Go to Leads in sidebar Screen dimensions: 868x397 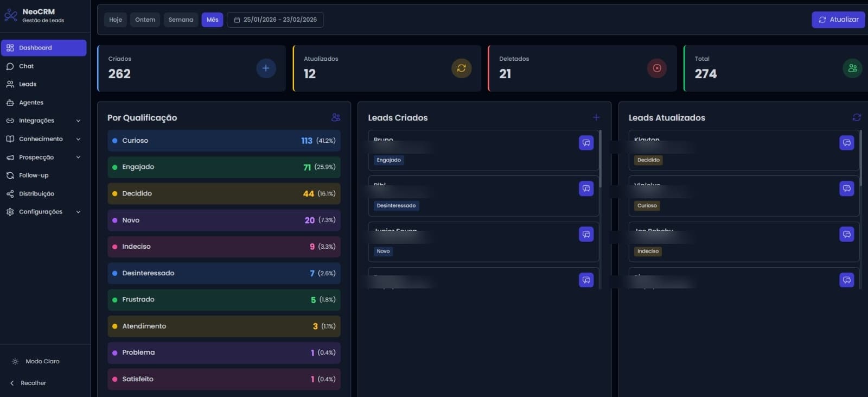(x=44, y=84)
